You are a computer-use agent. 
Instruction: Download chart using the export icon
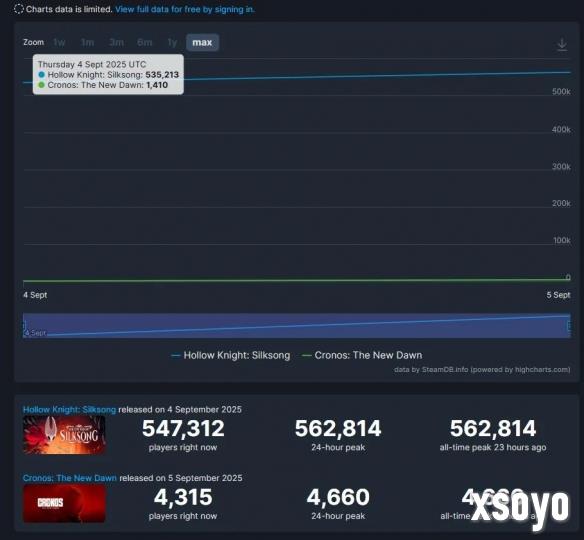pos(562,45)
